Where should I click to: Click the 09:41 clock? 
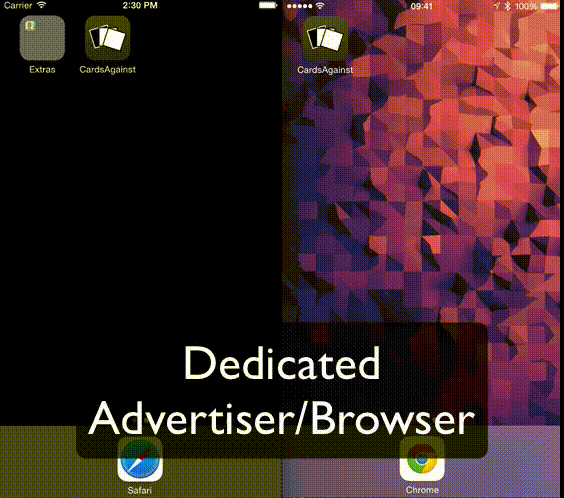422,6
